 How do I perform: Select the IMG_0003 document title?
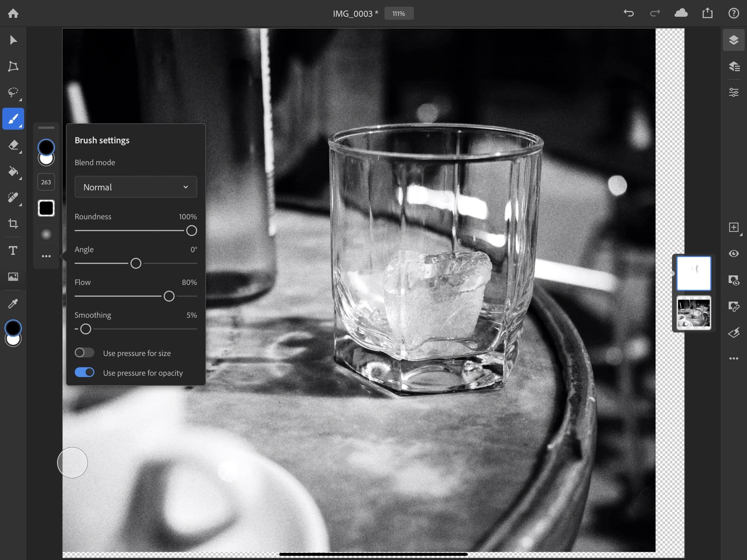pos(355,13)
